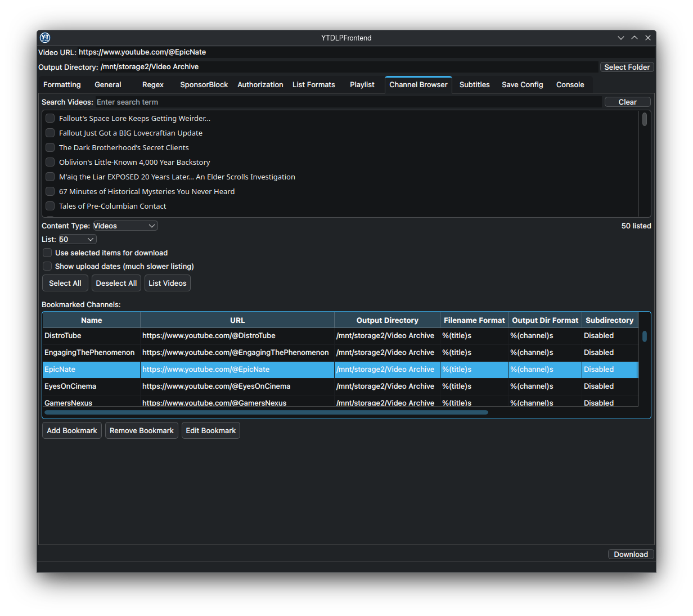The width and height of the screenshot is (693, 616).
Task: Go to the Authorization tab
Action: tap(260, 84)
